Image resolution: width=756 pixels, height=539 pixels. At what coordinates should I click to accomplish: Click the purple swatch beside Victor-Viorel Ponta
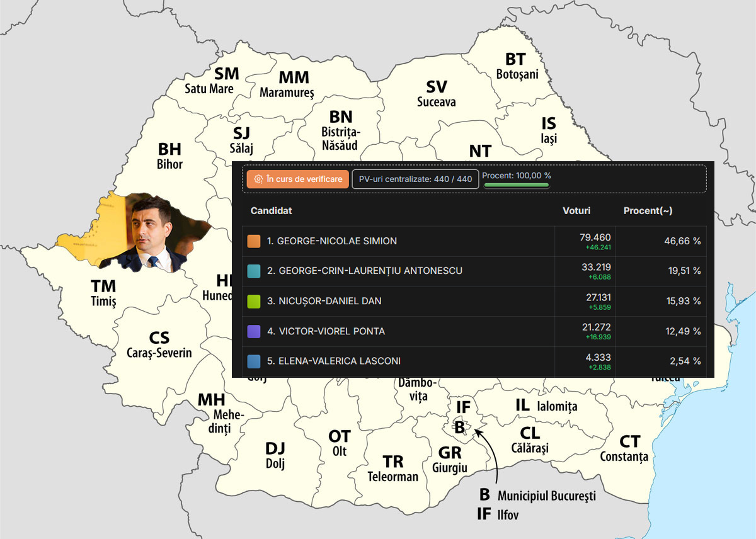pos(254,331)
